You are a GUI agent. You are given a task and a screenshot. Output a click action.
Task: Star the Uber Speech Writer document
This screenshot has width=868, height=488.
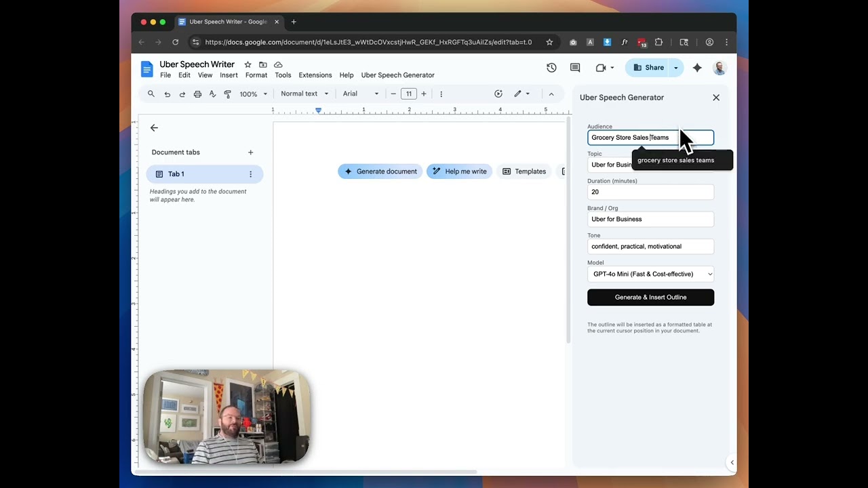248,64
